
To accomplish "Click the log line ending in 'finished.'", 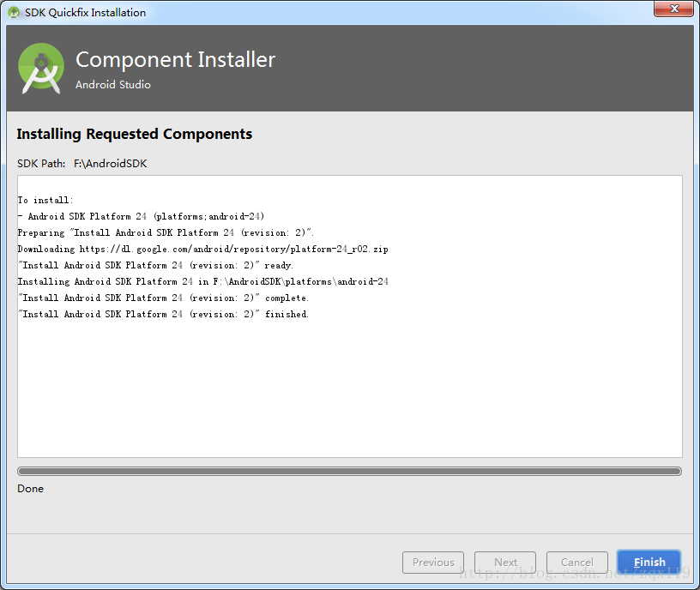I will pos(163,314).
